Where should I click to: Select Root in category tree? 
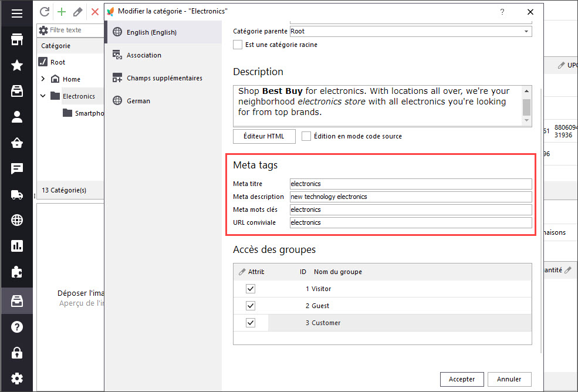click(x=58, y=62)
